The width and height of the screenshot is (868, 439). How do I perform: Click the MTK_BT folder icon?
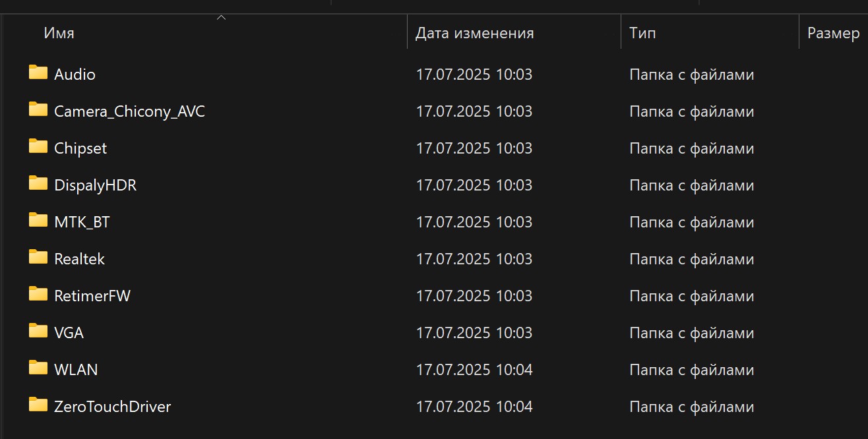click(38, 220)
